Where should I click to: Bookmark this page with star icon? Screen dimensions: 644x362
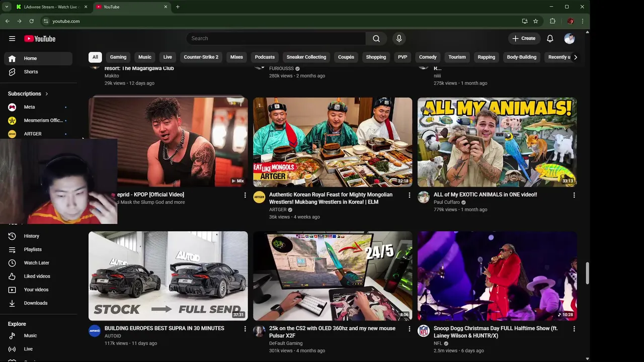pyautogui.click(x=536, y=21)
